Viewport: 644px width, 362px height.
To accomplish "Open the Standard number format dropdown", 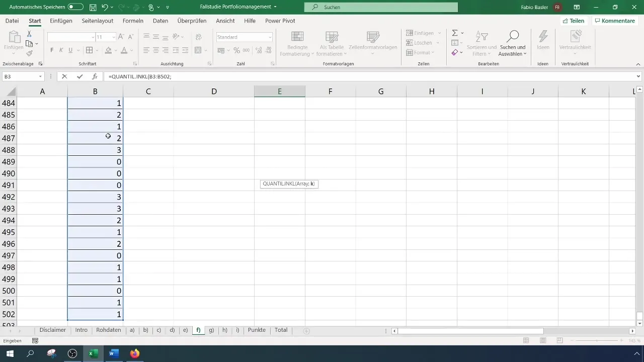I will [x=270, y=37].
